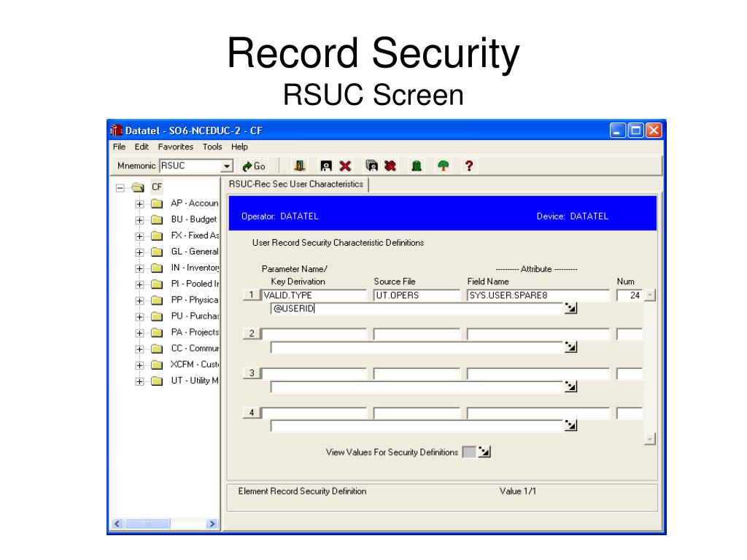Click the Save (disk) toolbar icon
Screen dimensions: 747x560
pos(326,166)
